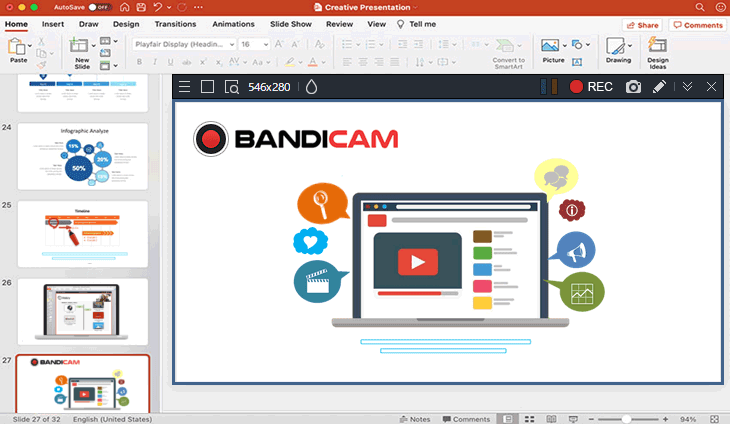Select slide 26 laptop thumbnail
This screenshot has width=730, height=424.
[x=83, y=312]
